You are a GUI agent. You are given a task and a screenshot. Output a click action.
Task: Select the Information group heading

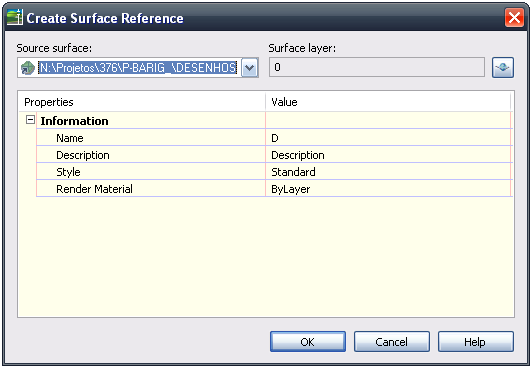tap(74, 121)
